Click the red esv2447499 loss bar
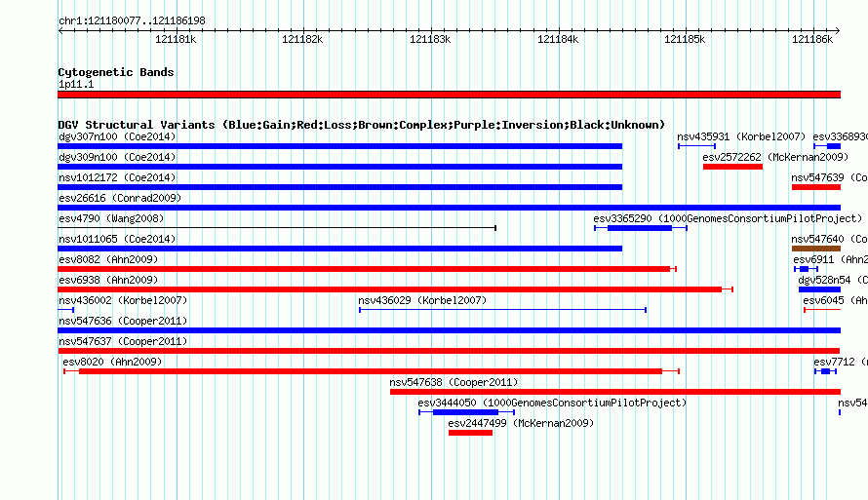 470,433
